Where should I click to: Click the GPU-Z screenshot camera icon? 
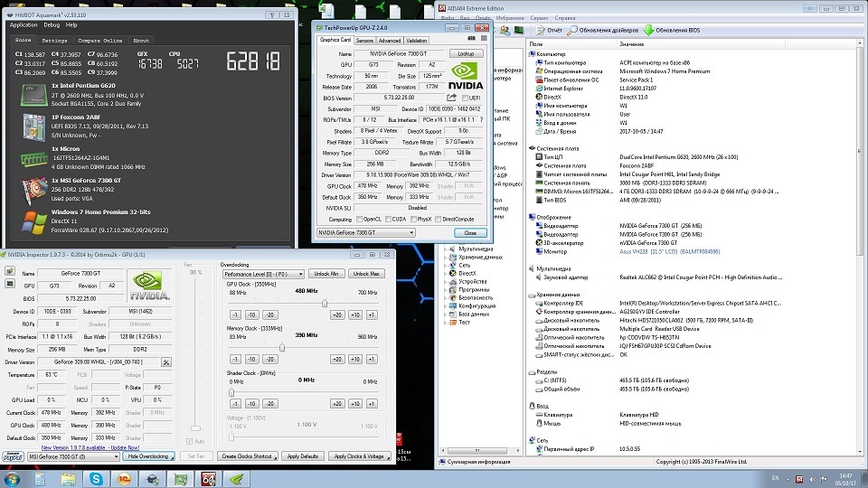click(471, 39)
